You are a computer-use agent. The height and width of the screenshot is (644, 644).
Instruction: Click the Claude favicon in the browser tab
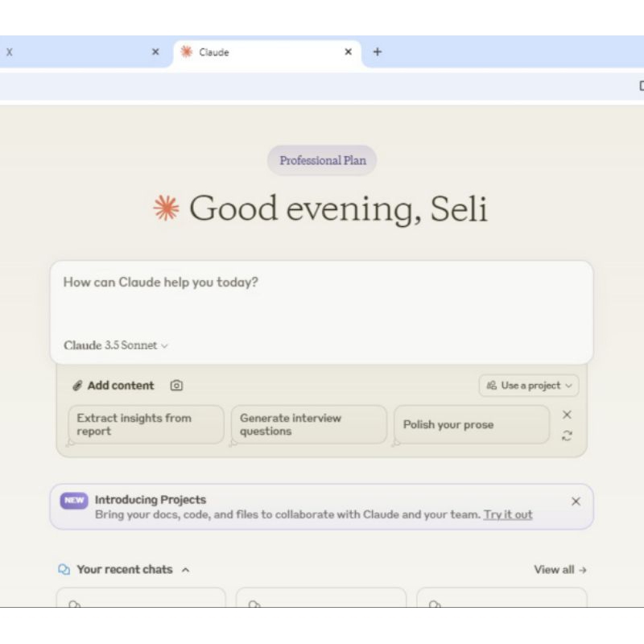(x=187, y=52)
